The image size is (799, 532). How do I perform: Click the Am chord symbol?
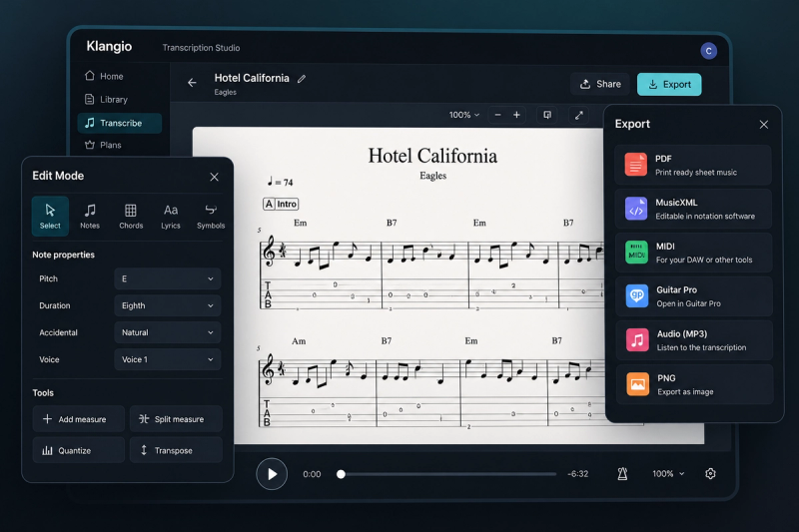(x=299, y=341)
